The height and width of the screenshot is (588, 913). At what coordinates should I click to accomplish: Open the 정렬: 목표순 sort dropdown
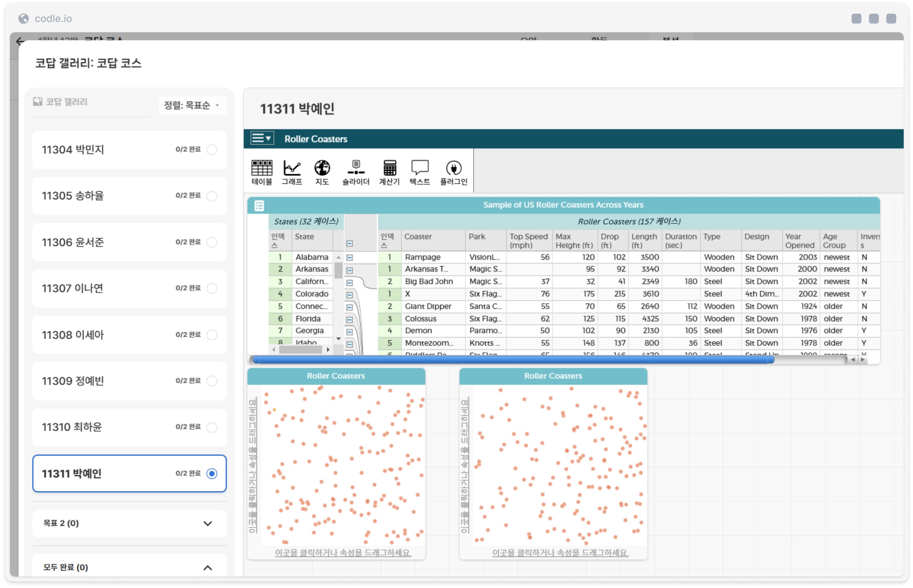pyautogui.click(x=192, y=105)
